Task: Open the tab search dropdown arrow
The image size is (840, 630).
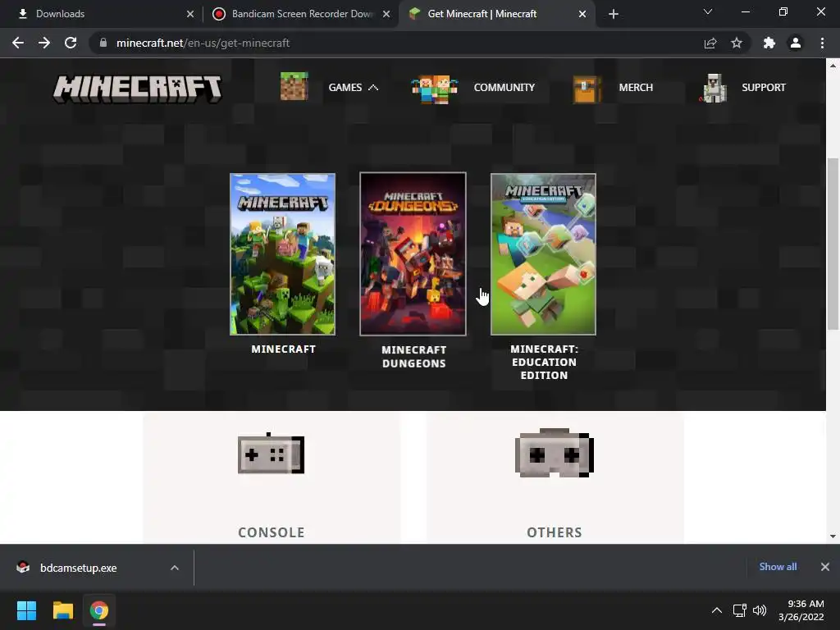Action: (708, 11)
